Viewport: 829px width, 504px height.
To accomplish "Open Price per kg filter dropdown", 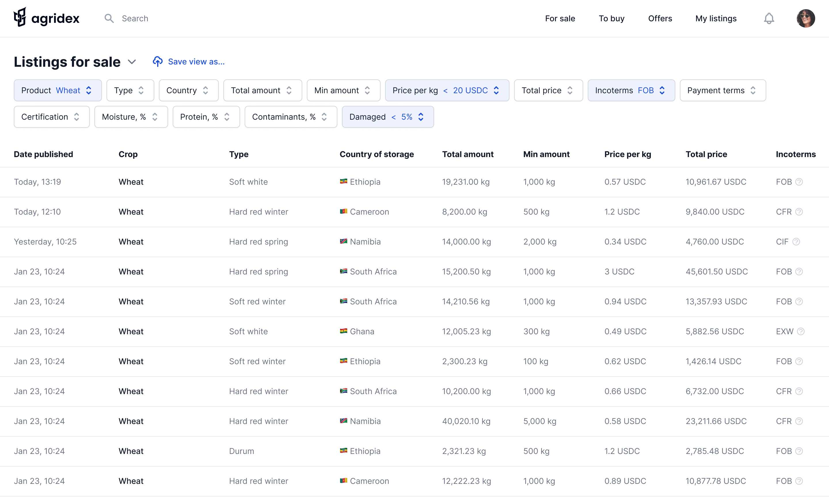I will [447, 90].
